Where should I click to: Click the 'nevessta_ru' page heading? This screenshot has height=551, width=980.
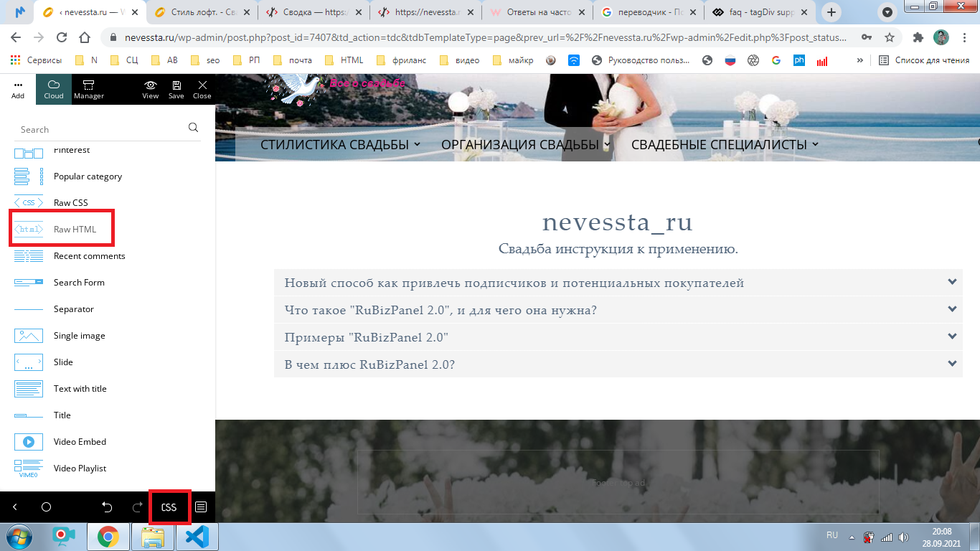point(618,222)
